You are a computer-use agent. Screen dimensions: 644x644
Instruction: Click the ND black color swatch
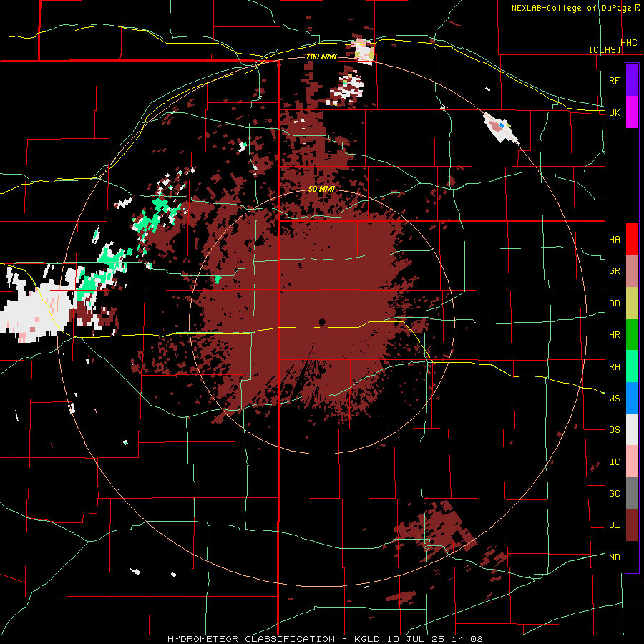pos(632,557)
